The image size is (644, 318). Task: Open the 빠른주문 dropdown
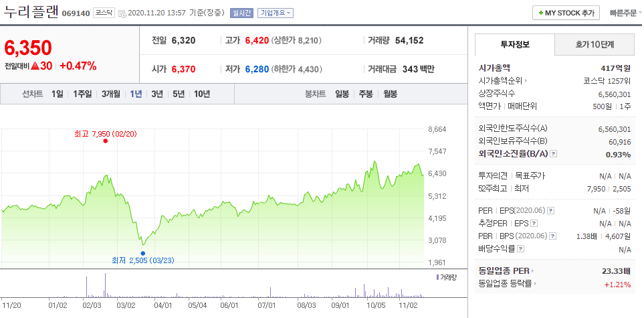pyautogui.click(x=625, y=13)
